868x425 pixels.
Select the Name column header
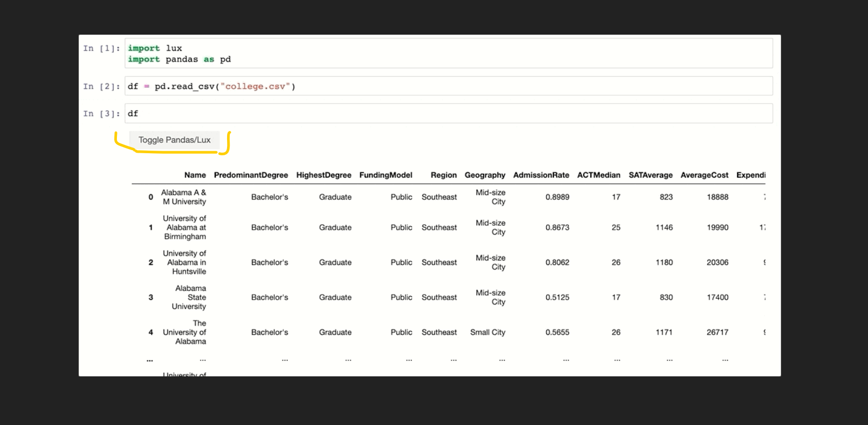tap(195, 175)
